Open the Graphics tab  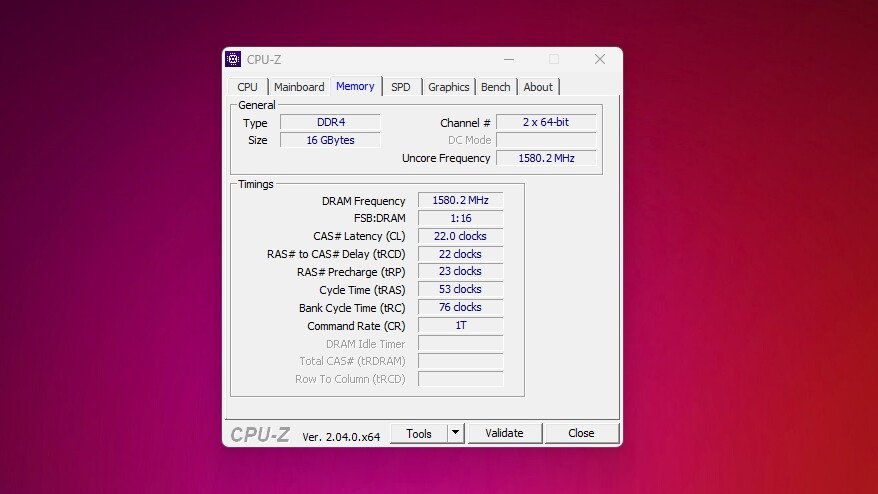(448, 87)
